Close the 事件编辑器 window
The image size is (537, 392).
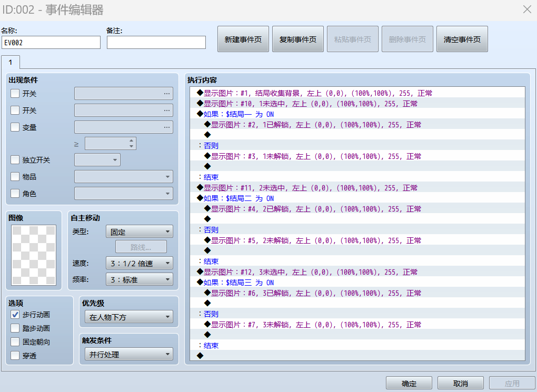point(527,9)
